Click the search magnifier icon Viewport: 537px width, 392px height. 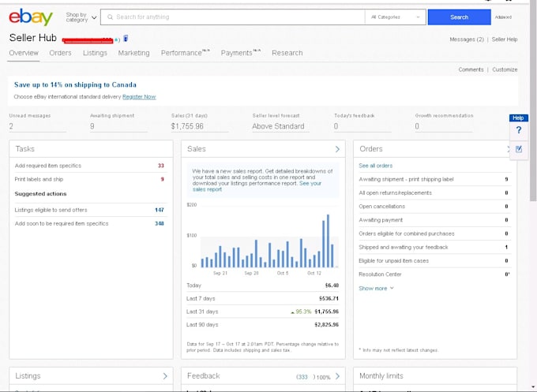point(110,17)
